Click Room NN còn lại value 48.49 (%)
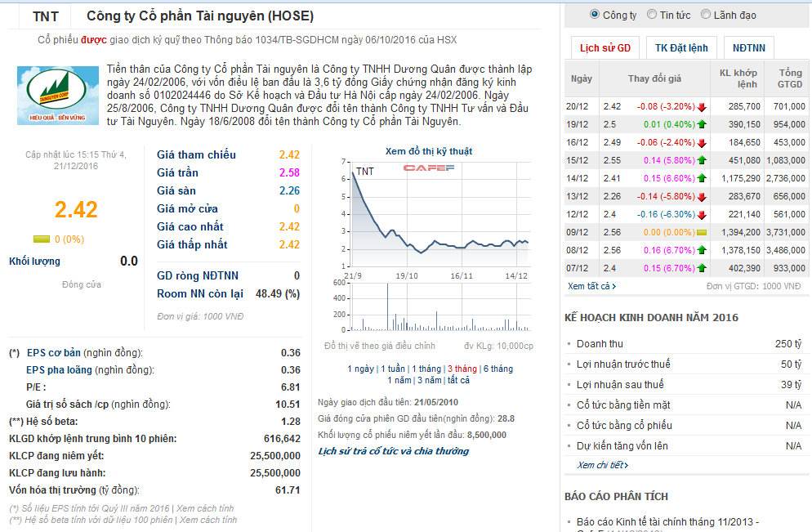 [278, 293]
